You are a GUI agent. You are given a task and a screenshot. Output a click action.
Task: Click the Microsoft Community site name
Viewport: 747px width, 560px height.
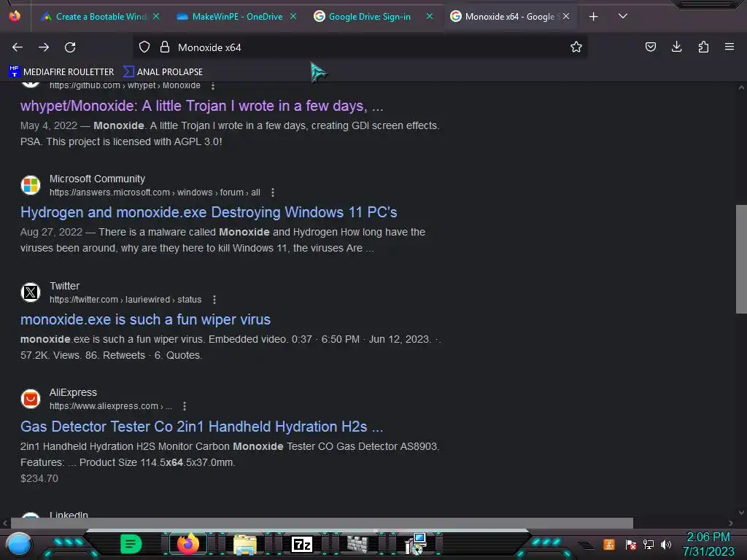97,179
